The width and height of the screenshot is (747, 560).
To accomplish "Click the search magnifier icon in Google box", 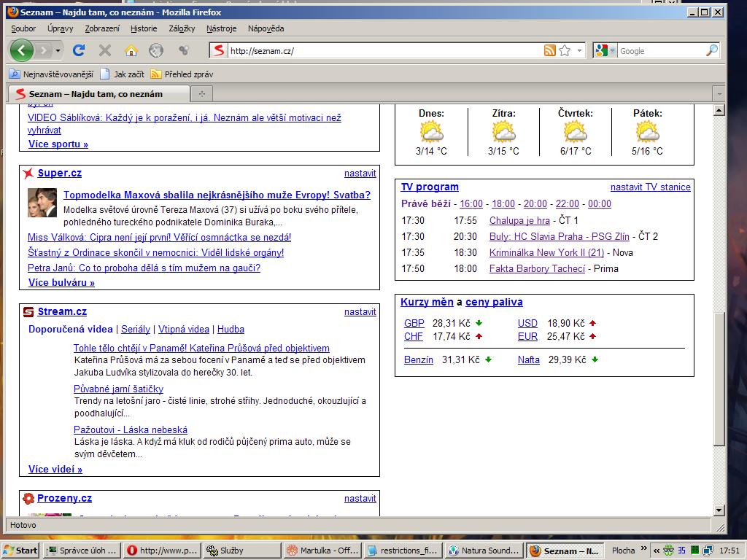I will pos(711,50).
